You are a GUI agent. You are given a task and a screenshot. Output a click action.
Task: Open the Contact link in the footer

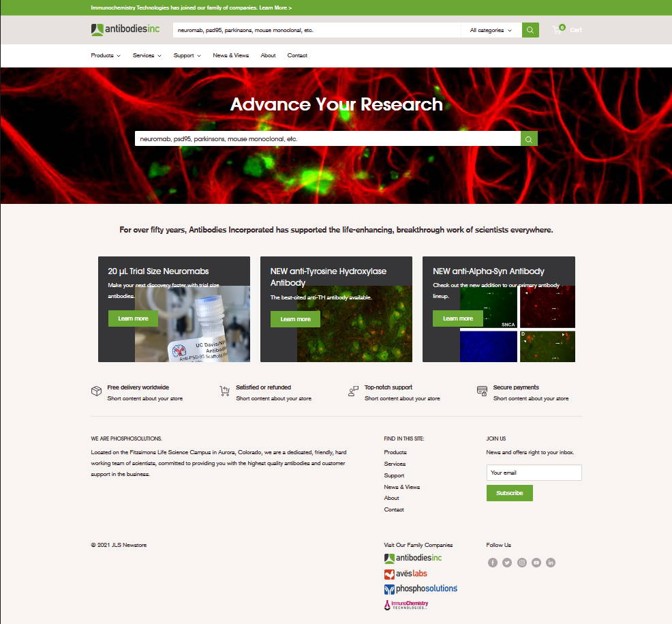click(x=394, y=509)
